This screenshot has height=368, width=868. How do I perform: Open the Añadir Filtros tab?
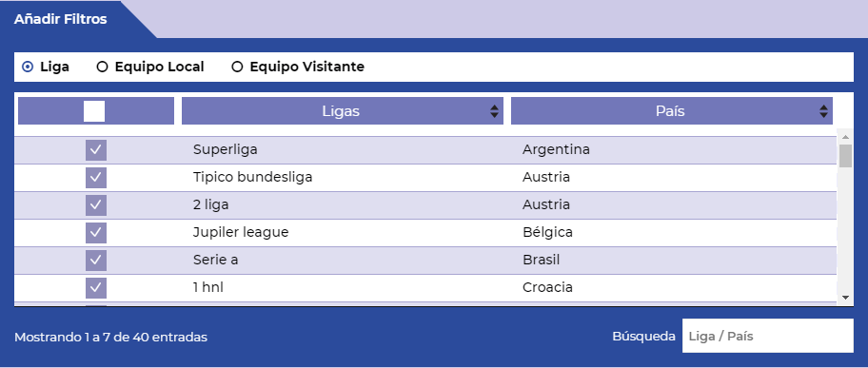click(x=61, y=19)
